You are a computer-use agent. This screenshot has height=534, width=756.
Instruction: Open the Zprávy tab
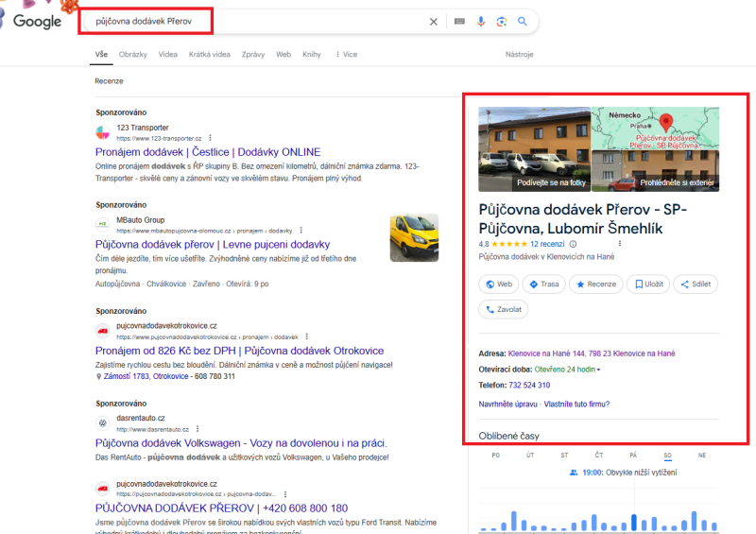pos(253,55)
